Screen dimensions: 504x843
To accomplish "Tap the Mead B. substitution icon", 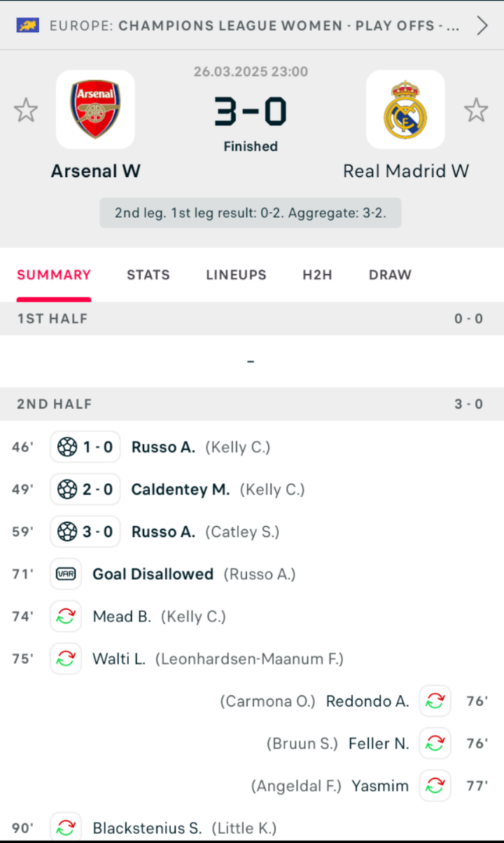I will 66,616.
